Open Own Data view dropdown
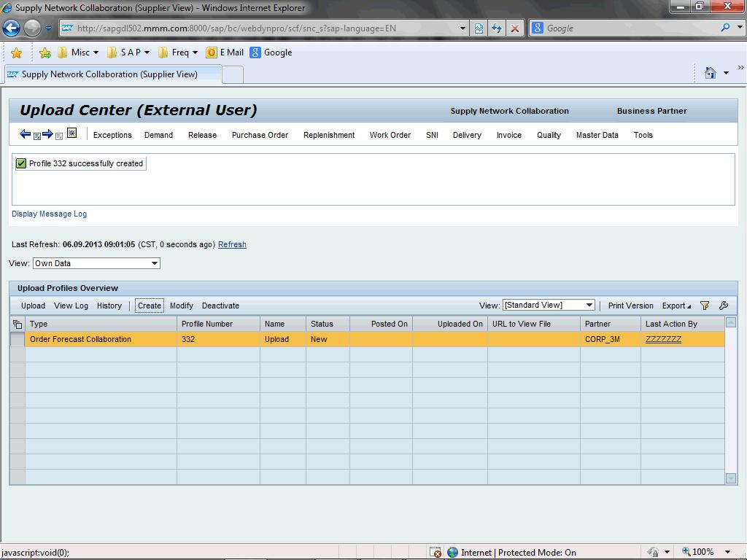 [155, 263]
